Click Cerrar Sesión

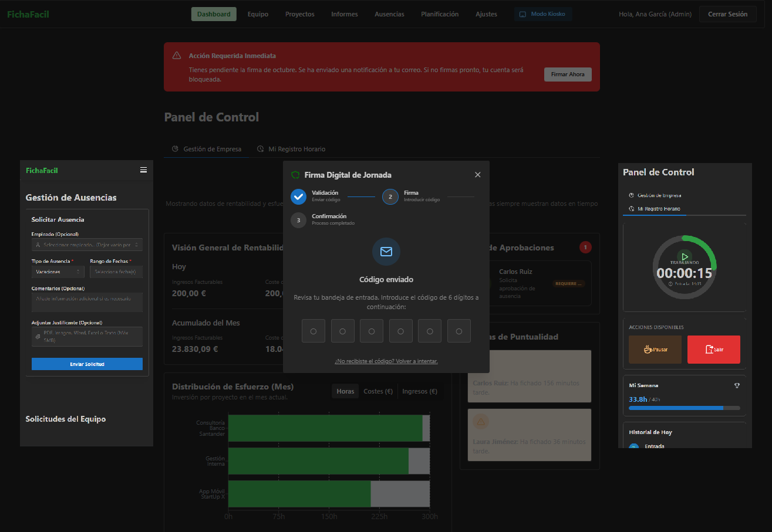[728, 14]
